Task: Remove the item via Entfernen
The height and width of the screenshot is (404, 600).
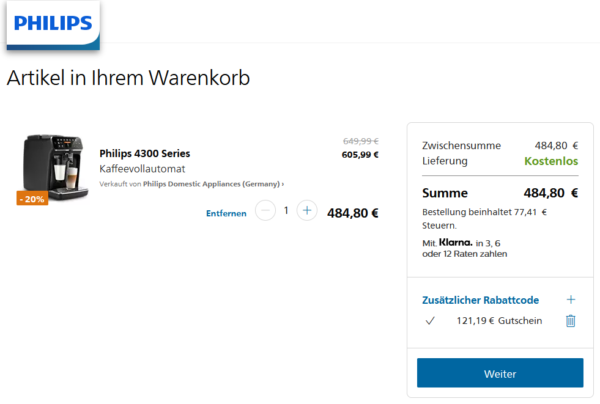Action: click(226, 212)
